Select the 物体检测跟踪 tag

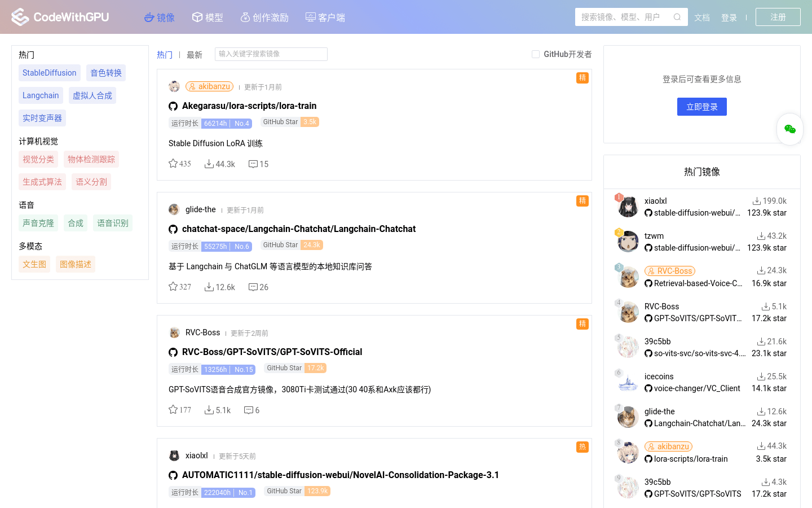[91, 159]
